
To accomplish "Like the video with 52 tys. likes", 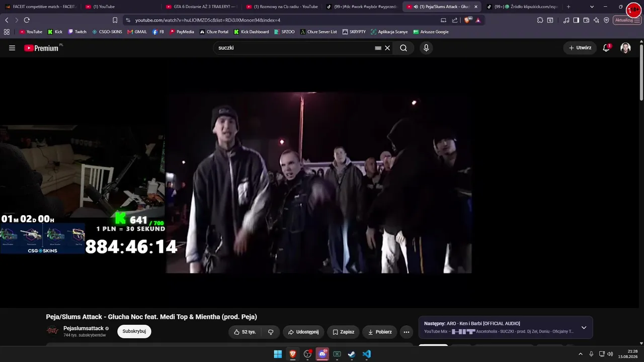I will 245,332.
